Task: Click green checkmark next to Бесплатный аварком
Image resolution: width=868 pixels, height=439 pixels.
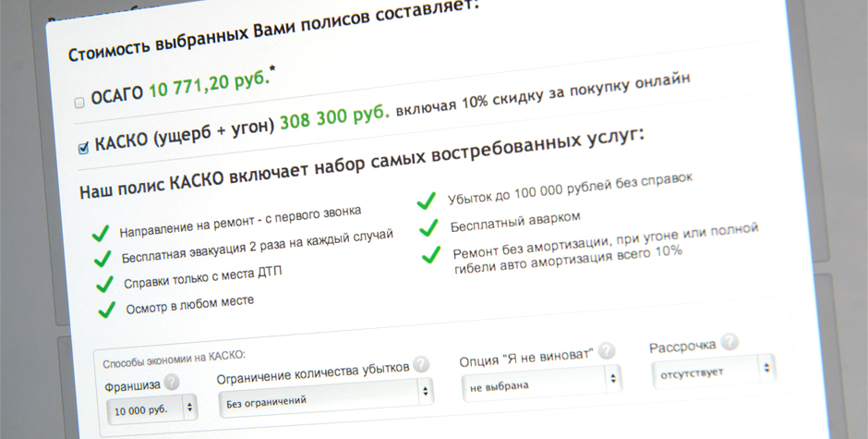Action: (x=428, y=227)
